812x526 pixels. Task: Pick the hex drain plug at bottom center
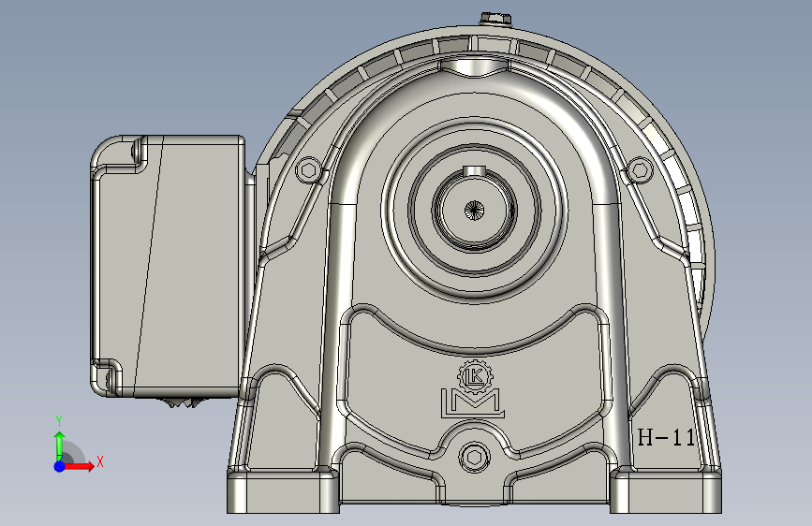[474, 457]
